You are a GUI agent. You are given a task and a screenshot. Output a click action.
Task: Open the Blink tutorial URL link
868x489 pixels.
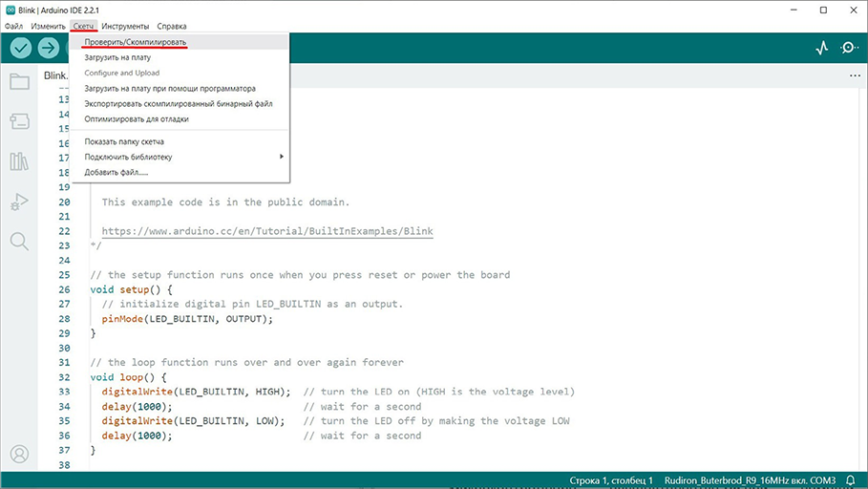point(267,231)
